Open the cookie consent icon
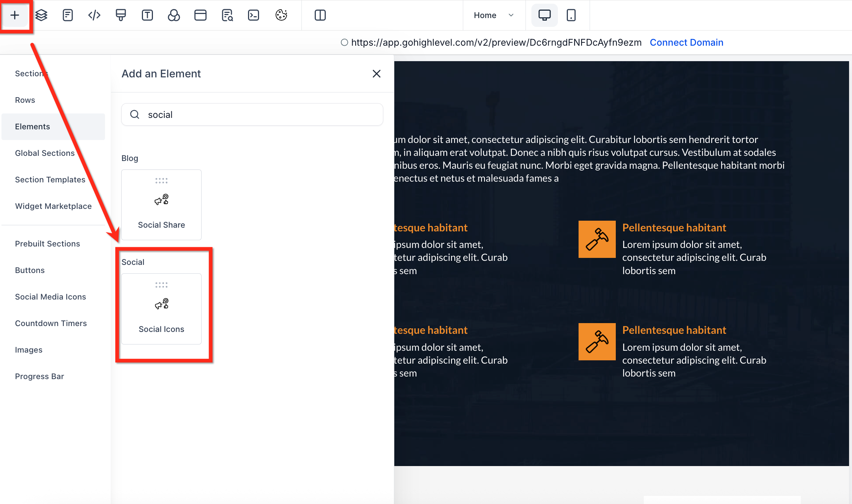The height and width of the screenshot is (504, 852). coord(281,15)
